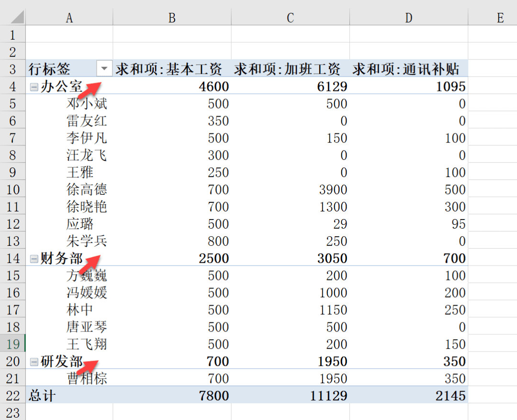The image size is (517, 420).
Task: Select the 冯媛媛 cell
Action: 69,292
